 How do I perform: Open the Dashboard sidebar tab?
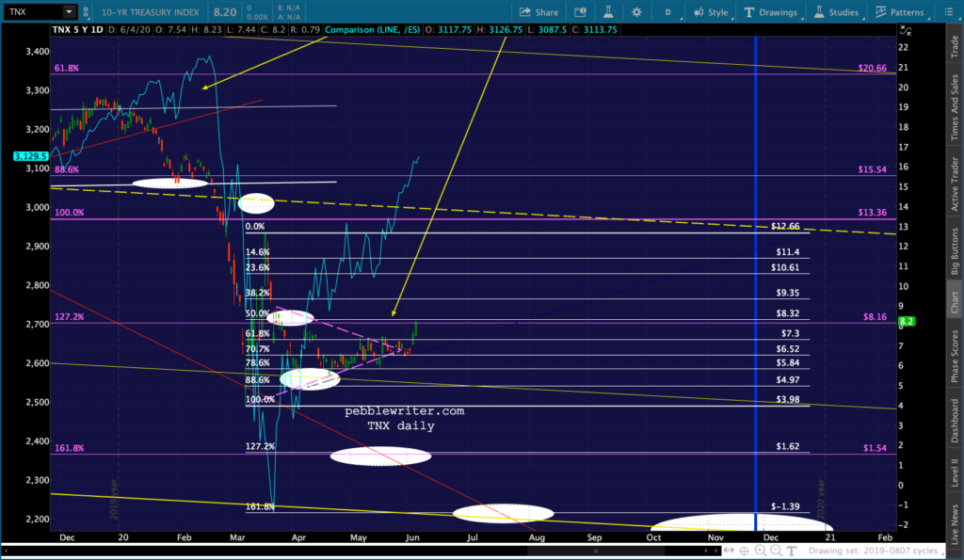coord(955,421)
